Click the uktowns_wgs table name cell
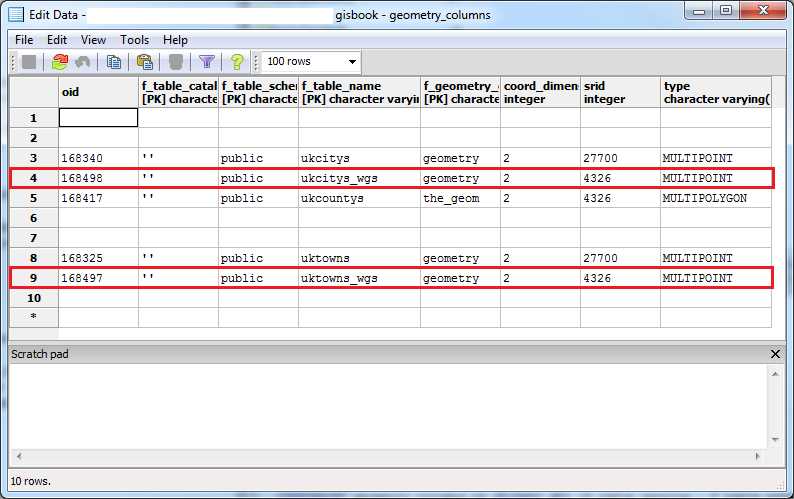The height and width of the screenshot is (499, 794). (x=359, y=278)
